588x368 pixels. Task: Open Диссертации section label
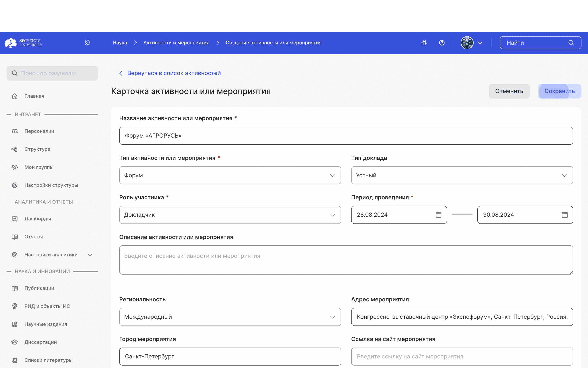click(41, 342)
